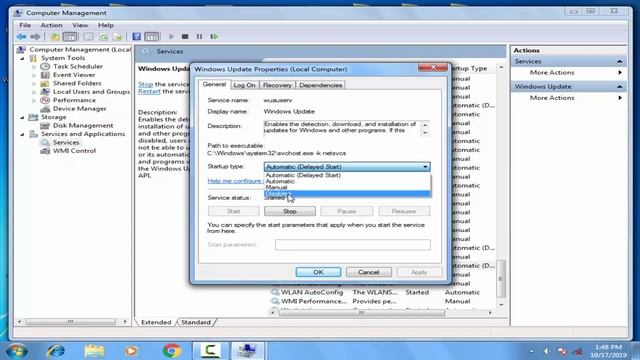Choose Manual option in startup list
Screen dimensions: 640x360
click(x=347, y=187)
